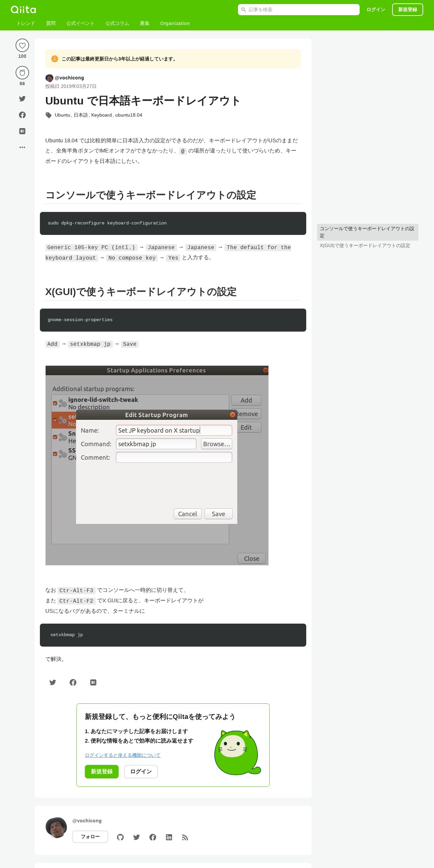
Task: Click the like count 100
Action: tap(22, 56)
